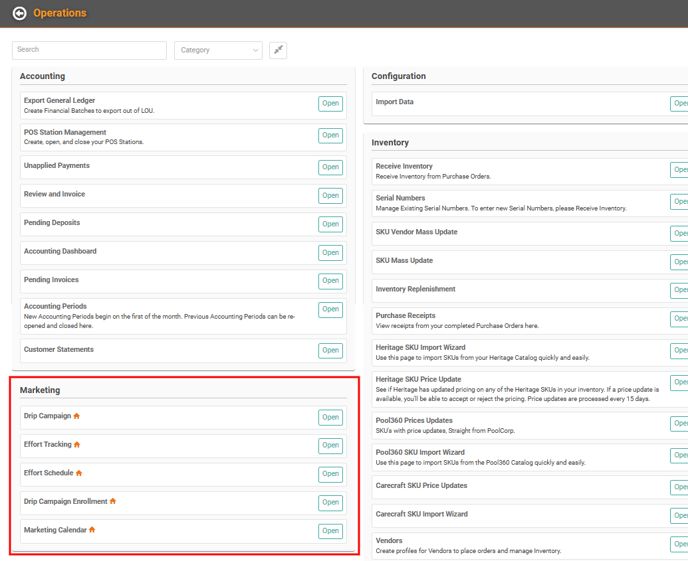688x561 pixels.
Task: Select the Vendors title in Inventory
Action: (x=389, y=541)
